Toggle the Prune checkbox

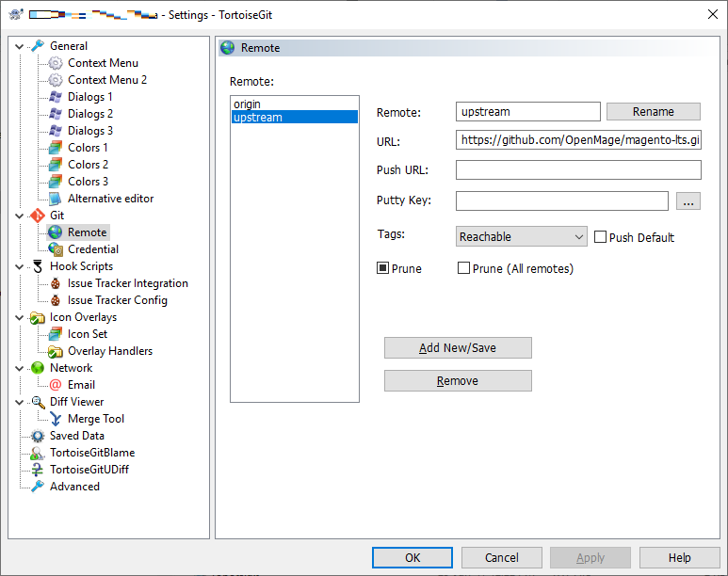(383, 268)
